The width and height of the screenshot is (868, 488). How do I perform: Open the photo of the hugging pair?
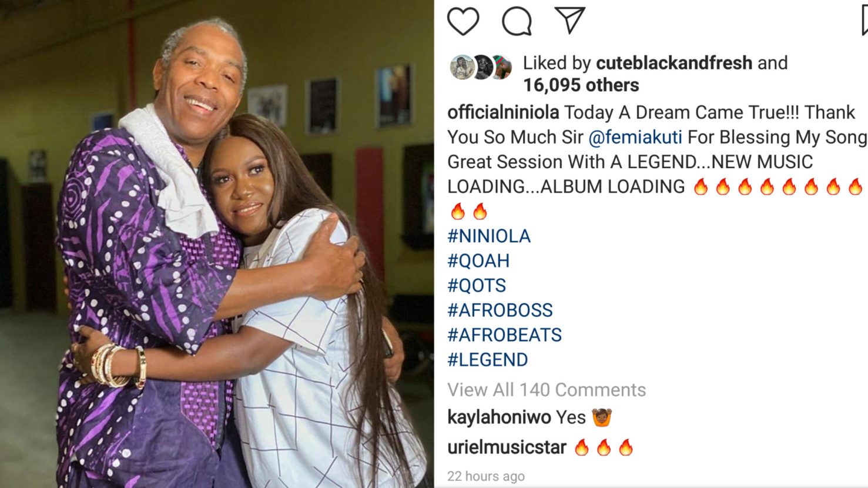(x=215, y=244)
